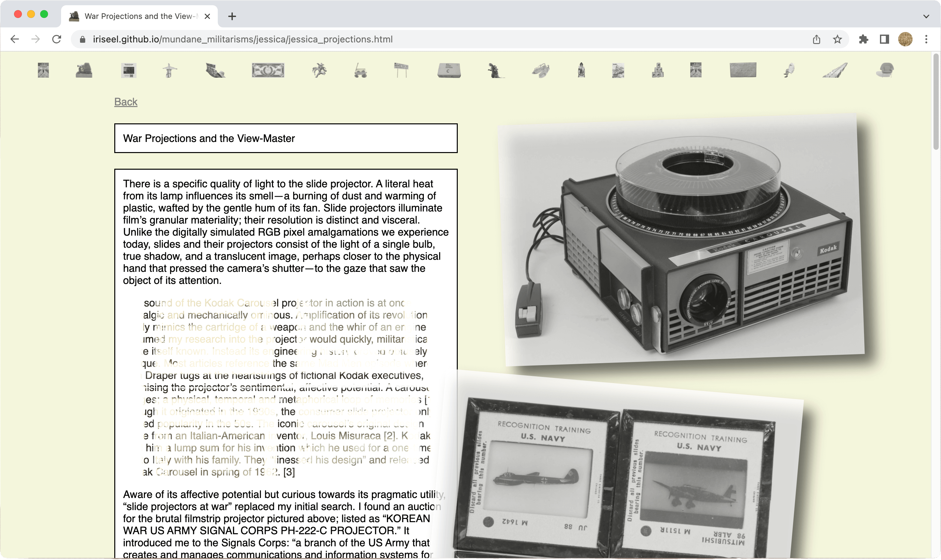Select the wagon cart icon

point(360,70)
